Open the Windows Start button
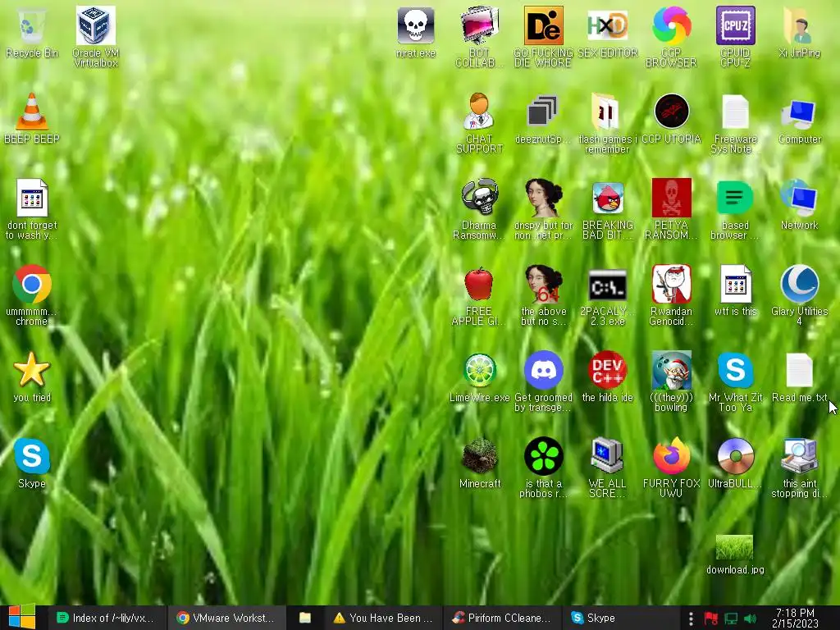The width and height of the screenshot is (840, 630). coord(22,617)
